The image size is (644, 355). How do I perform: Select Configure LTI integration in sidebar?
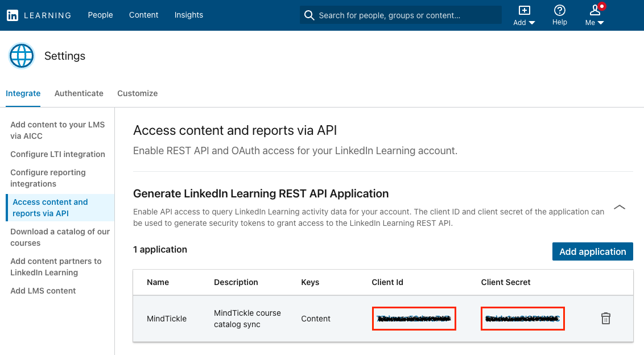point(57,154)
